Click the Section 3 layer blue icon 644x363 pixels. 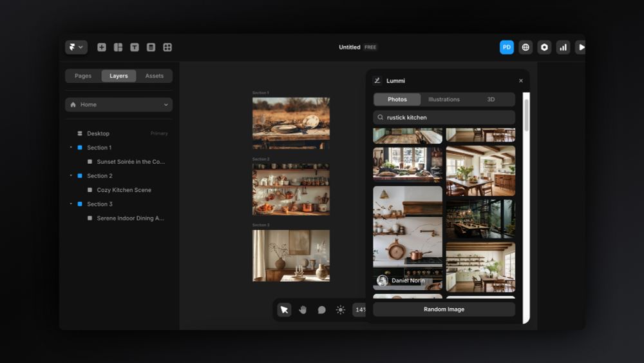pos(80,204)
